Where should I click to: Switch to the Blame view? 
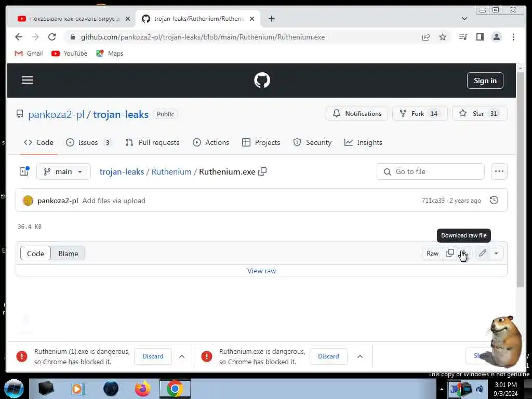click(68, 254)
